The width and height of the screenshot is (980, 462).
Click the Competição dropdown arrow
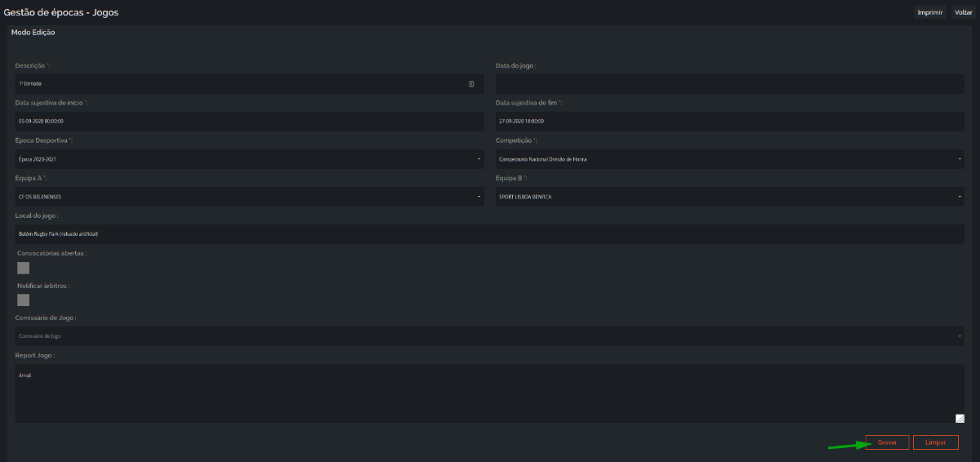tap(960, 159)
